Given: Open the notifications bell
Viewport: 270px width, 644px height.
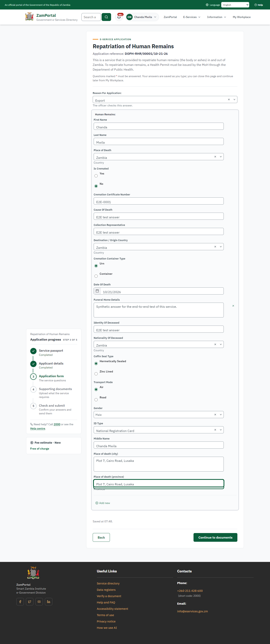Looking at the screenshot, I should click(x=119, y=17).
